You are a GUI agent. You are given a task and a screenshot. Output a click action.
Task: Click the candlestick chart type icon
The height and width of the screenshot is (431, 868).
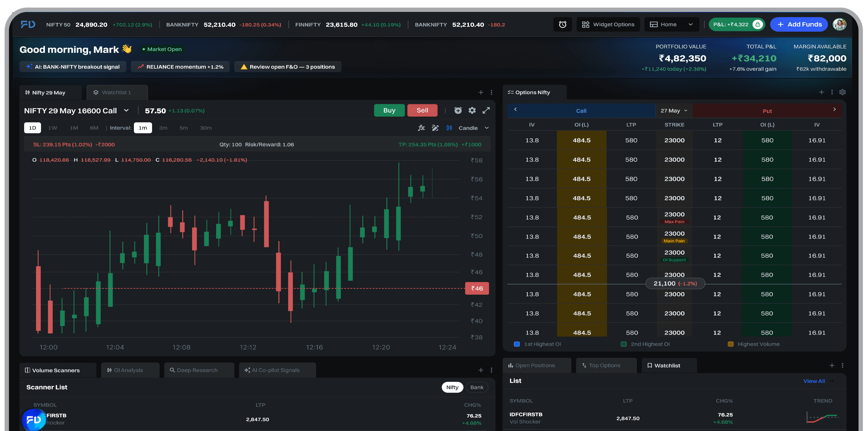[449, 128]
